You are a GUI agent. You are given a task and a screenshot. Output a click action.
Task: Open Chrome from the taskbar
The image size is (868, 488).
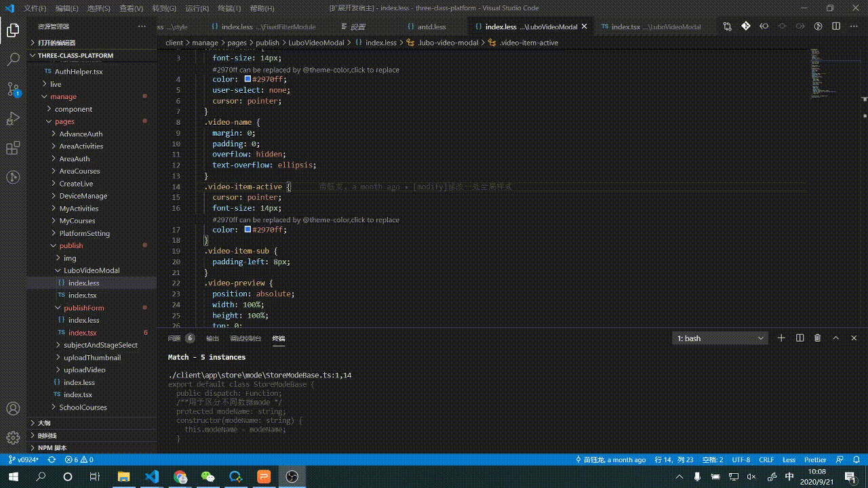pyautogui.click(x=180, y=477)
